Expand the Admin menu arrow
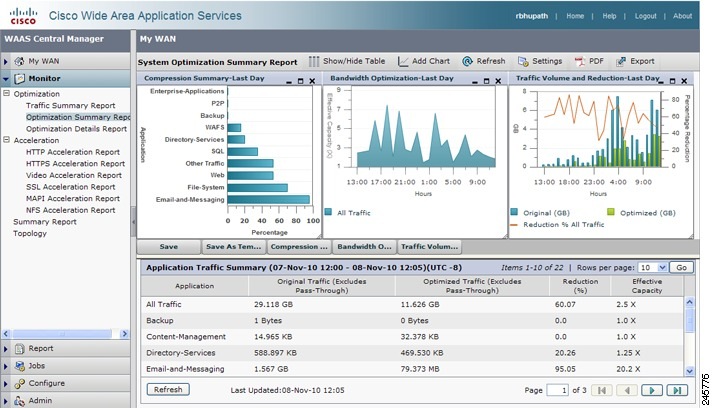Screen dimensions: 712x408 (x=6, y=401)
